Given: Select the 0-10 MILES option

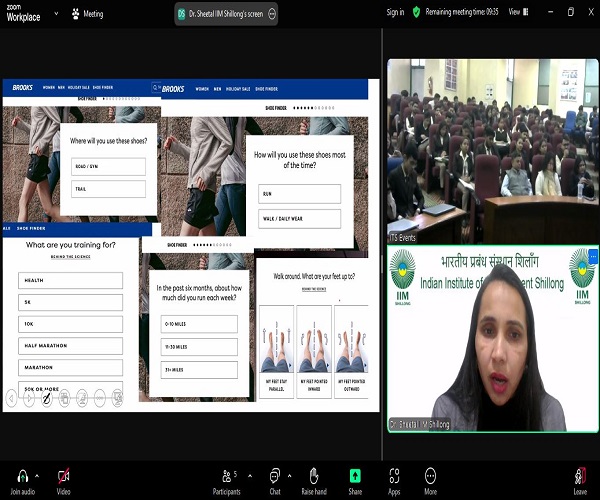Looking at the screenshot, I should (199, 324).
